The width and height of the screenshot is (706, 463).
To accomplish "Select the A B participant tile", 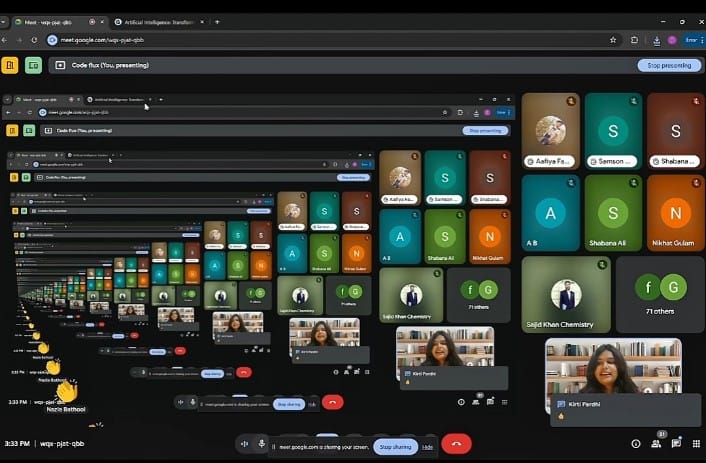I will pyautogui.click(x=551, y=213).
